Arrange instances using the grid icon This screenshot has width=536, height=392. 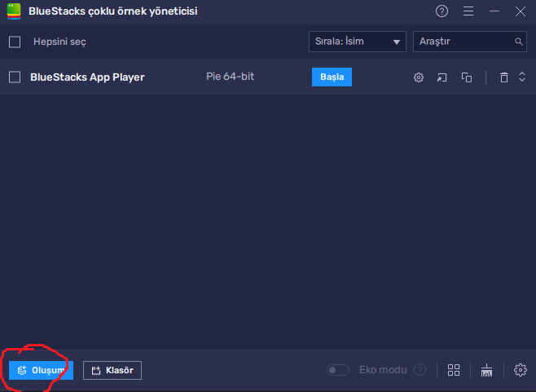[x=454, y=370]
